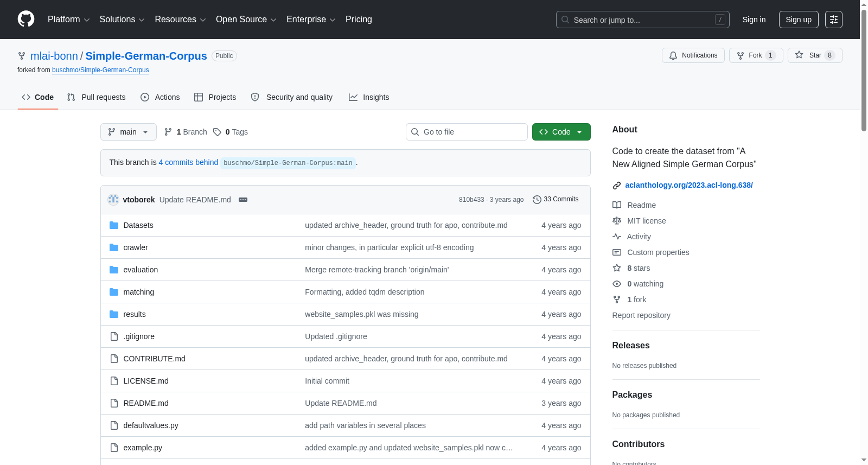868x465 pixels.
Task: Open the Releases section heading link
Action: pos(631,346)
